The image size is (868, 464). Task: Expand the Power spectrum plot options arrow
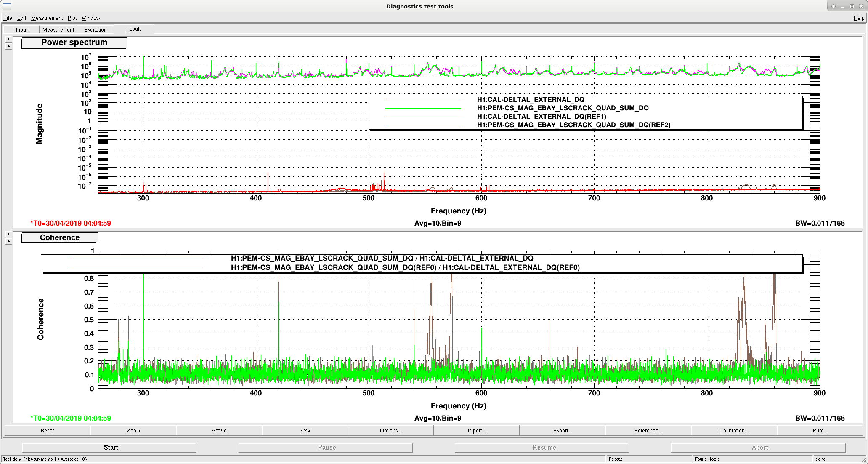click(9, 39)
